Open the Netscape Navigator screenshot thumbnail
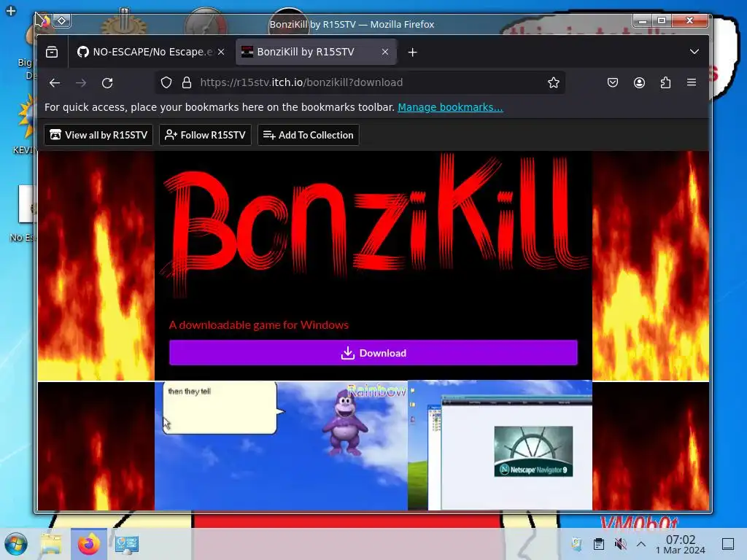 500,446
